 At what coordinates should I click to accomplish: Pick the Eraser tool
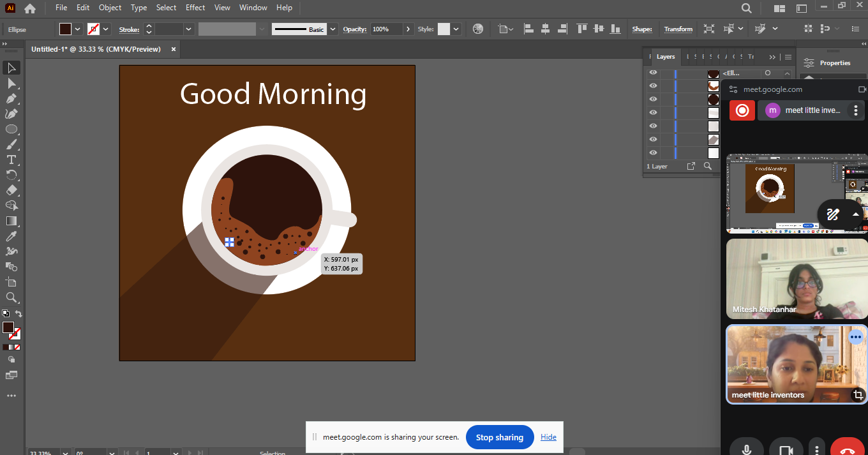coord(11,190)
